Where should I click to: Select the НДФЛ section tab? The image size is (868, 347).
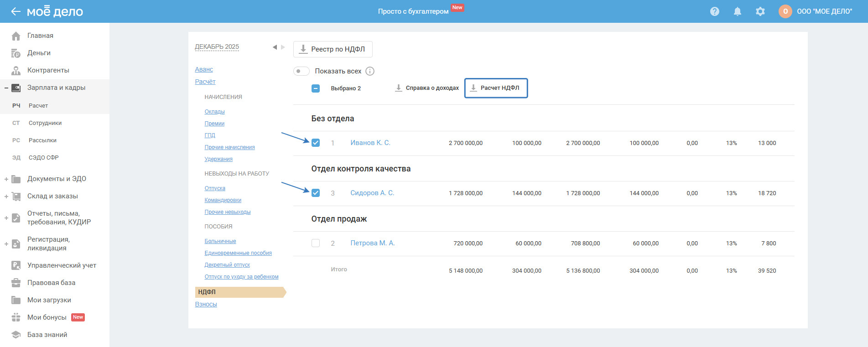[240, 292]
